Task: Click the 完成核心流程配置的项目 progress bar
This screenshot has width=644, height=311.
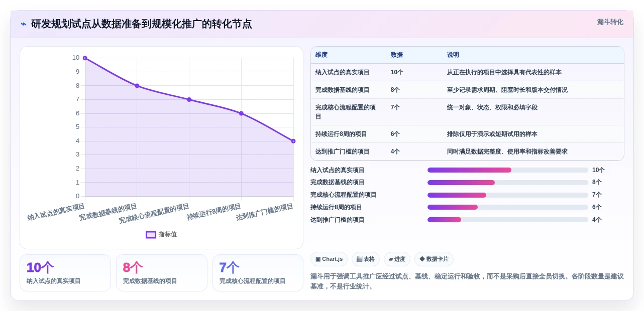Action: pyautogui.click(x=508, y=195)
